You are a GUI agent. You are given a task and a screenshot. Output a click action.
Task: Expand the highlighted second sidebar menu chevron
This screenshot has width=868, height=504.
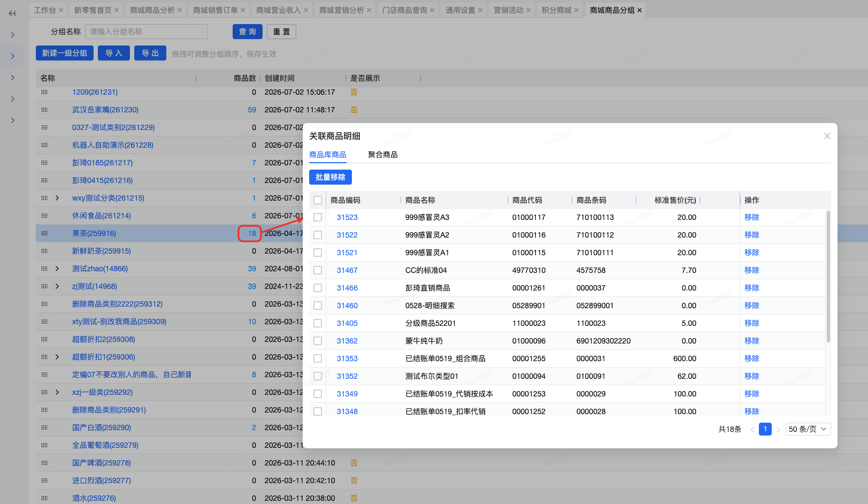(x=12, y=56)
